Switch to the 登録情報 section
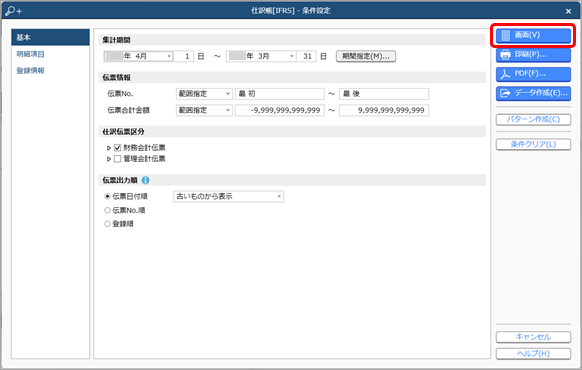The width and height of the screenshot is (582, 370). pyautogui.click(x=30, y=71)
